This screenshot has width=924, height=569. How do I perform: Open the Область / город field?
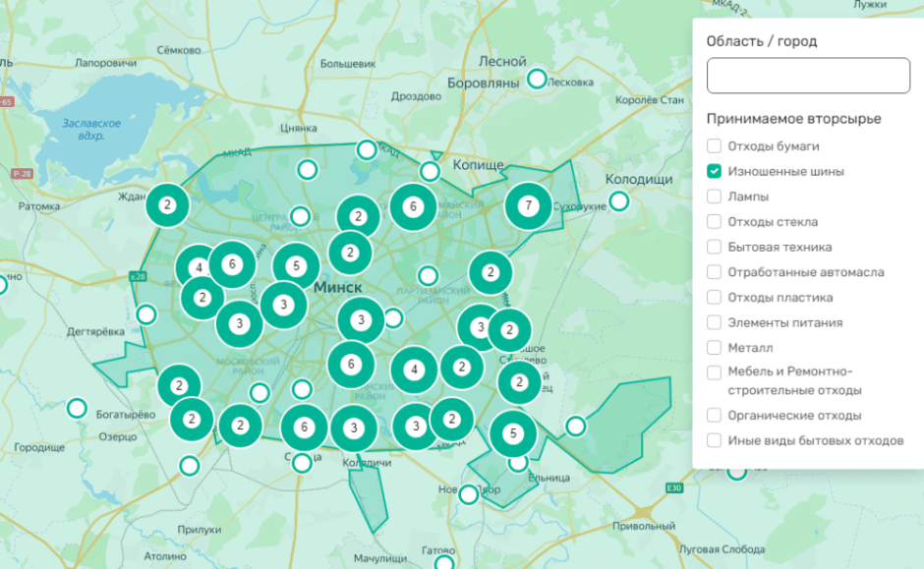(808, 76)
